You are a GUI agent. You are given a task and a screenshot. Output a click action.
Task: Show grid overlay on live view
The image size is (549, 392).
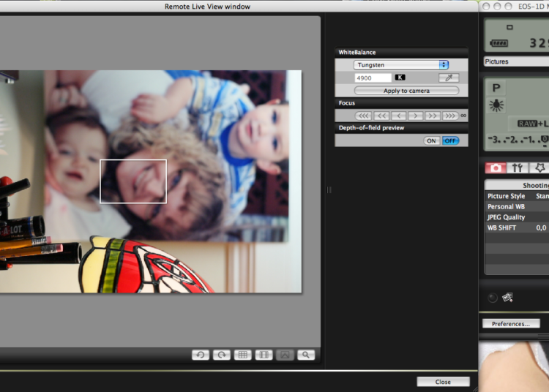242,355
